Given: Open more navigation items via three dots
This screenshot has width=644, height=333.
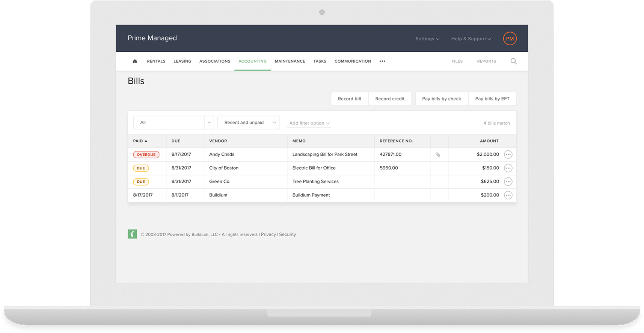Looking at the screenshot, I should [382, 61].
